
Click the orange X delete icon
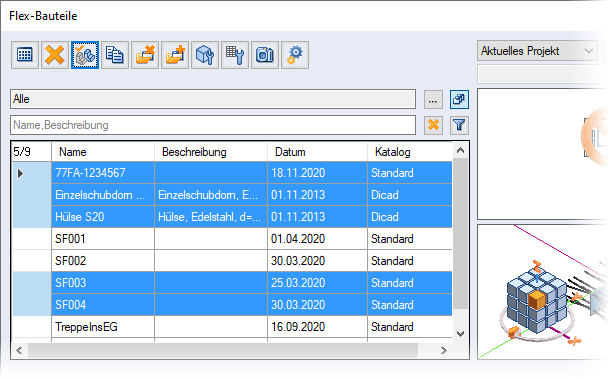55,55
